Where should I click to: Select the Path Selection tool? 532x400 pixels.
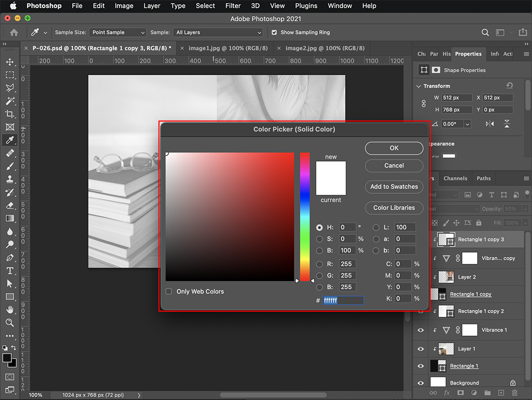(x=10, y=284)
